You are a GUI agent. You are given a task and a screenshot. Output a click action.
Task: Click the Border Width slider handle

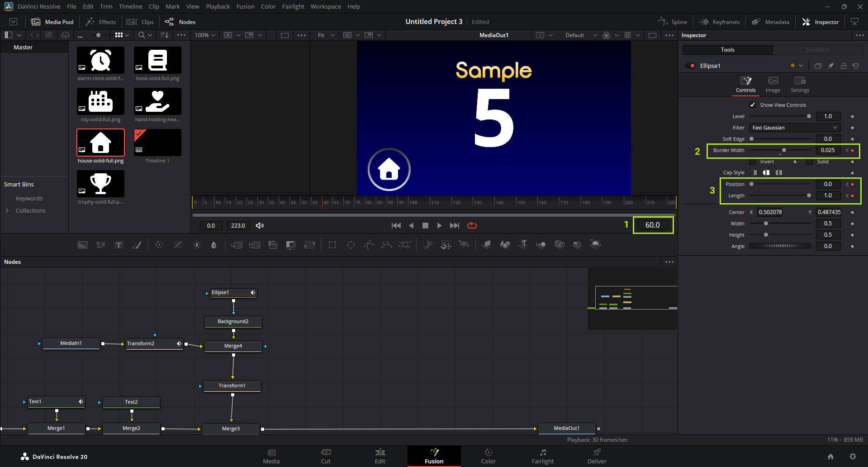784,150
